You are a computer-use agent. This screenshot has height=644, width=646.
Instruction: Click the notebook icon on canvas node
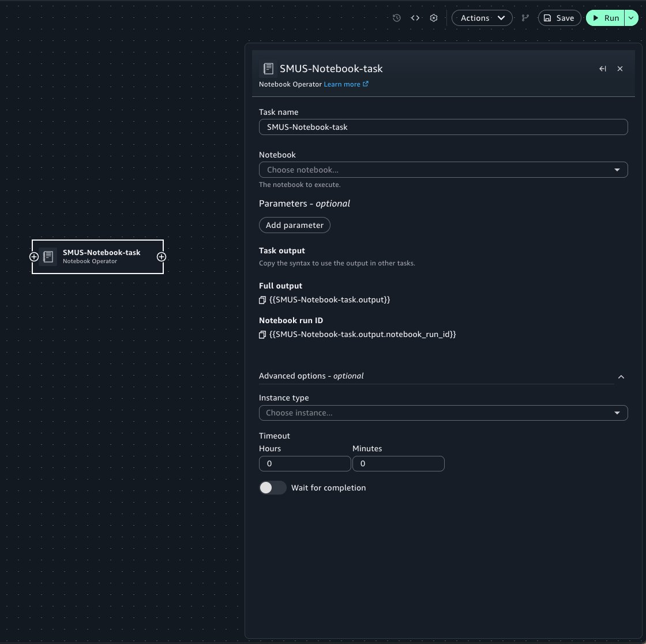pos(48,256)
